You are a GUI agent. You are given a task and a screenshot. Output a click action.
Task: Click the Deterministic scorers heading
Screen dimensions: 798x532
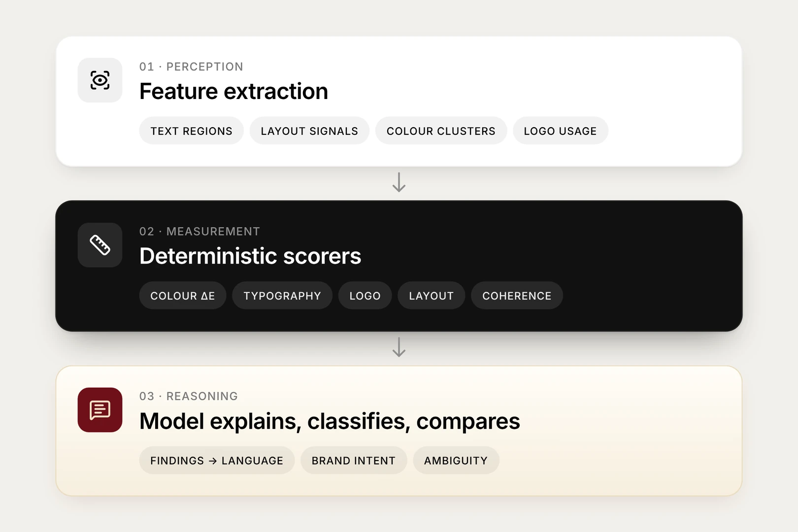(x=250, y=256)
